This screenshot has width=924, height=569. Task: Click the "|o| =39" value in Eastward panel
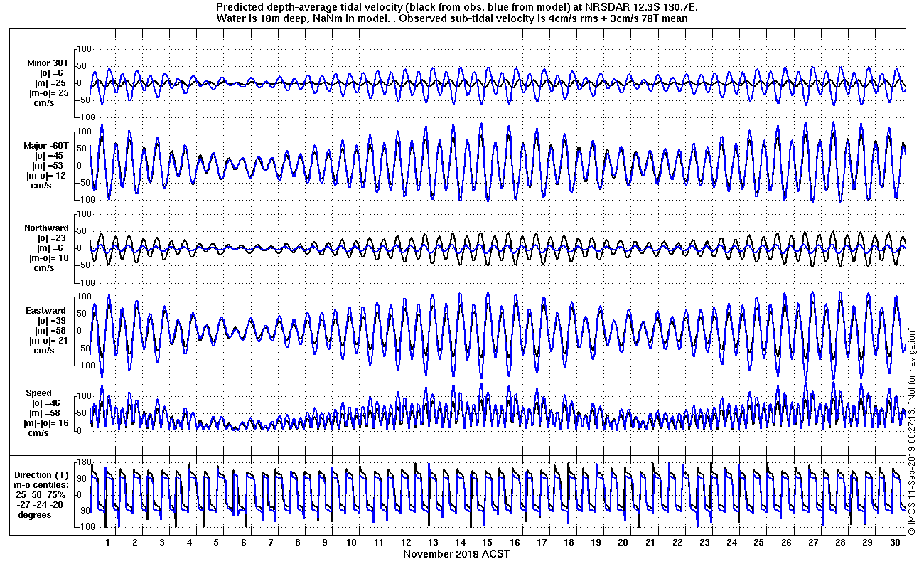(50, 321)
